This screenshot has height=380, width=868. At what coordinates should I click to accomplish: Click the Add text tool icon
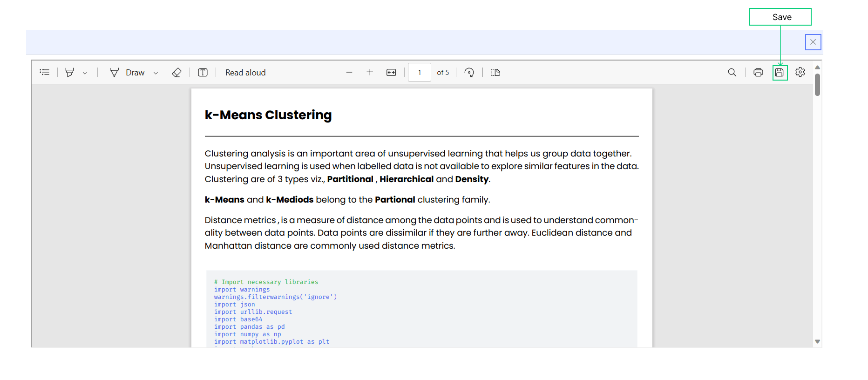pos(203,72)
